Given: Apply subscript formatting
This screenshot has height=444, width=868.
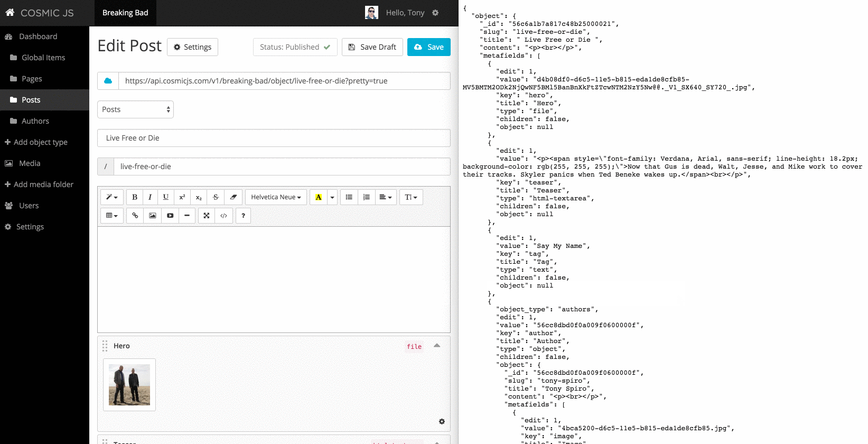Looking at the screenshot, I should (199, 197).
